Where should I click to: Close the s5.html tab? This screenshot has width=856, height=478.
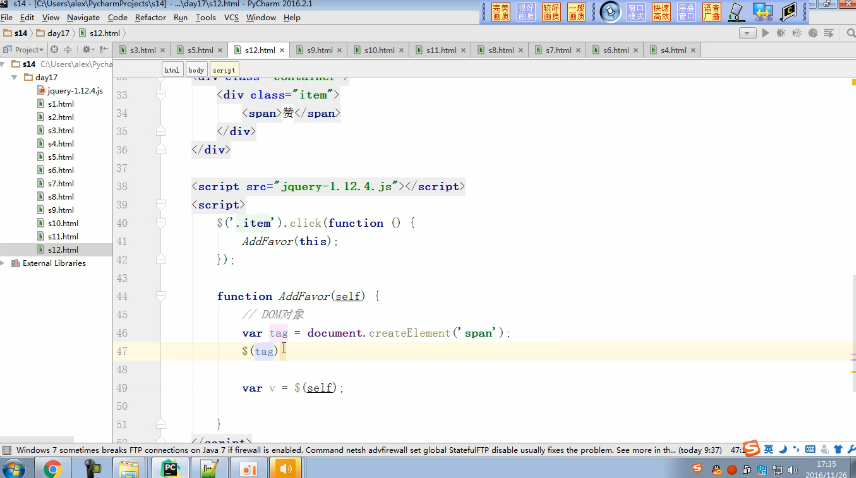tap(220, 50)
